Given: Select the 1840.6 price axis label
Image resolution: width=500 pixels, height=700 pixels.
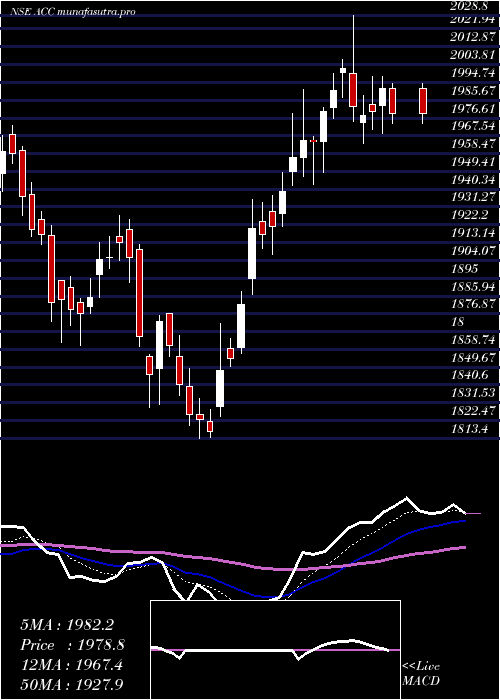Looking at the screenshot, I should [x=469, y=375].
